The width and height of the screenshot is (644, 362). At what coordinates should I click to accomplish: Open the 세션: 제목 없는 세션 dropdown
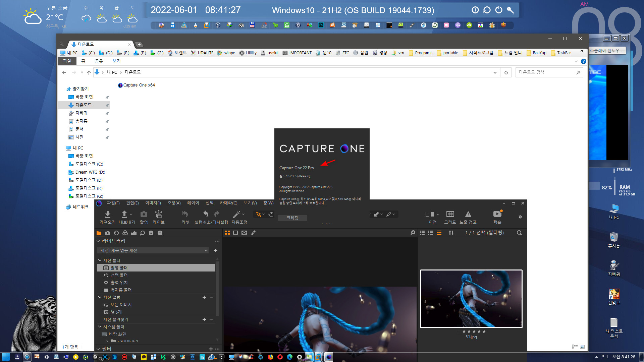(154, 250)
